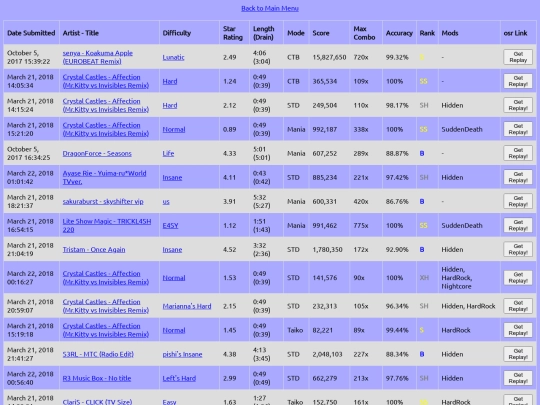Open Hard difficulty link in the 2.12 star row
The image size is (540, 405).
pos(170,105)
